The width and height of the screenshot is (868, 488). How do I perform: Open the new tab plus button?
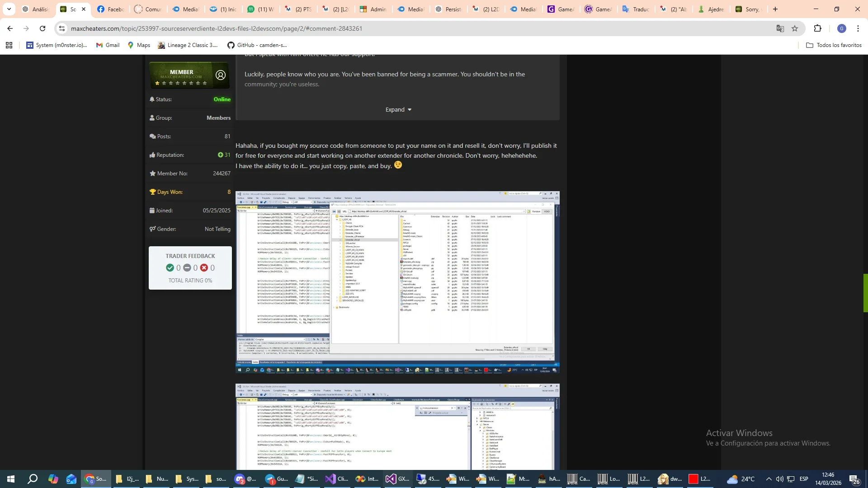pyautogui.click(x=775, y=9)
